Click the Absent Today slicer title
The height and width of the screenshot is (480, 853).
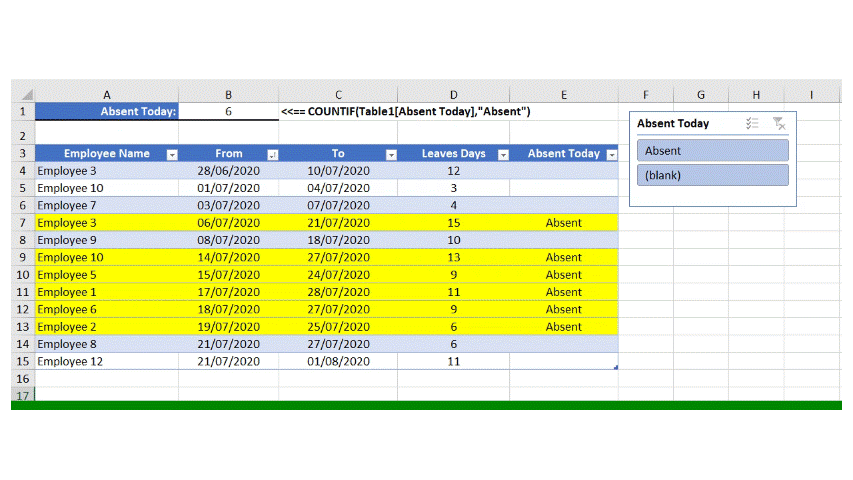[x=673, y=124]
